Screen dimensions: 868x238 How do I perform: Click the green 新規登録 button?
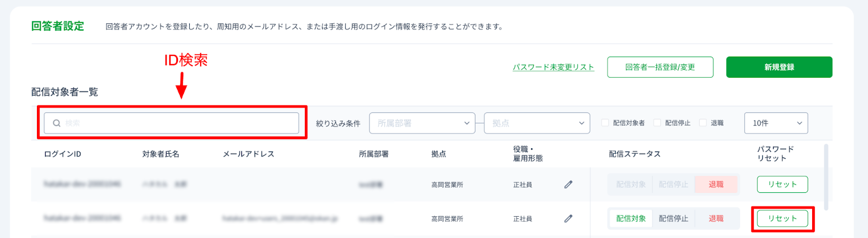tap(779, 67)
